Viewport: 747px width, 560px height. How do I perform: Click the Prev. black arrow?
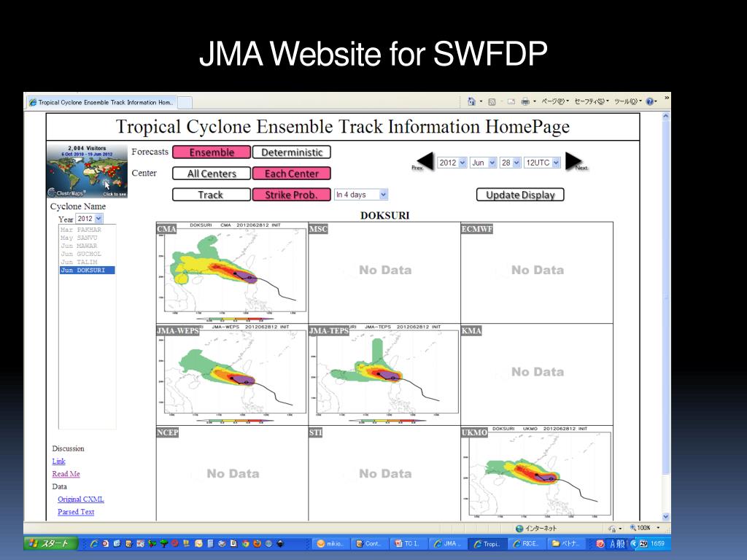tap(424, 161)
